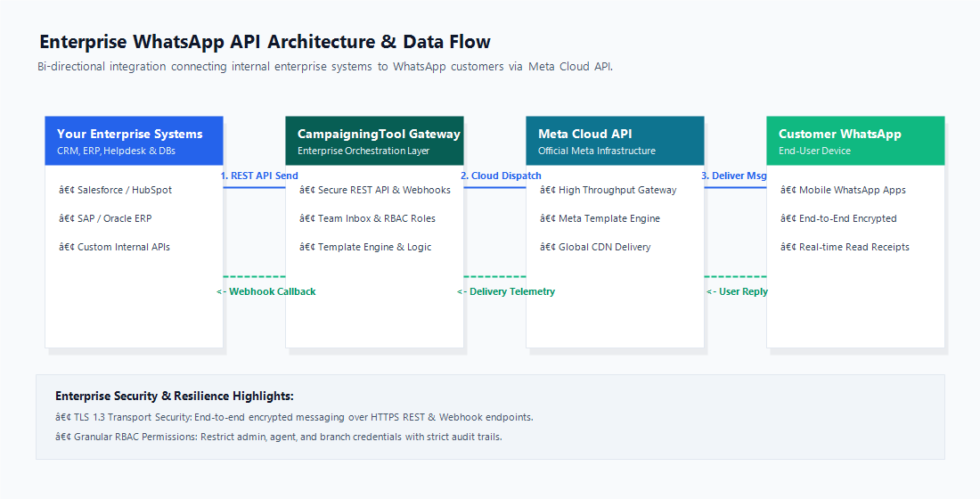Click the "2. Cloud Dispatch" label

(502, 176)
